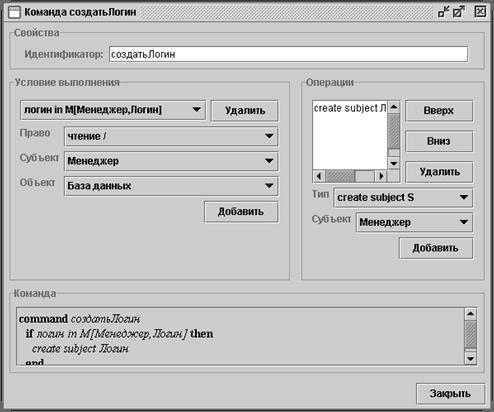The image size is (494, 412).
Task: Click the if логин in M[Менеджер,Логин] then line
Action: [119, 334]
